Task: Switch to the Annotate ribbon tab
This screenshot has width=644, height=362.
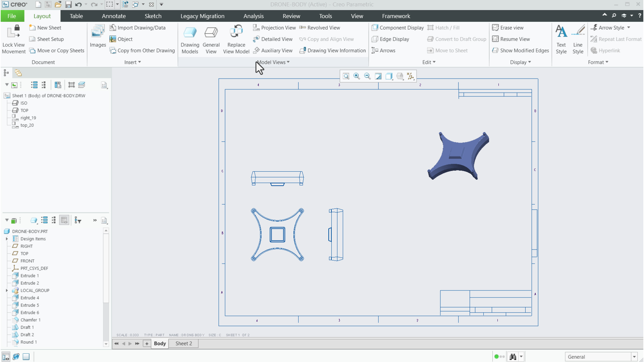Action: pos(113,16)
